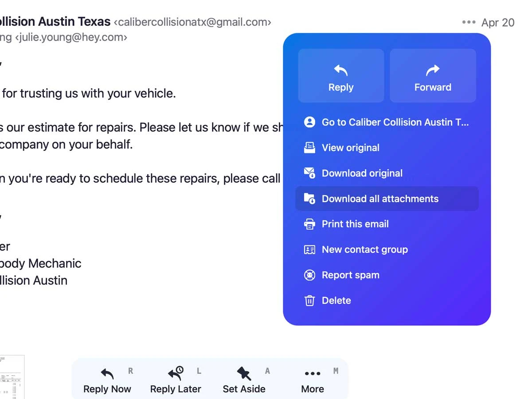Screen dimensions: 532x399
Task: Click the Apr 20 date
Action: pos(498,23)
